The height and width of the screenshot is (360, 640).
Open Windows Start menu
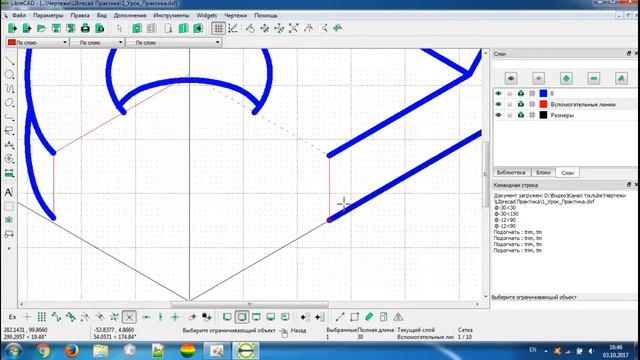13,351
